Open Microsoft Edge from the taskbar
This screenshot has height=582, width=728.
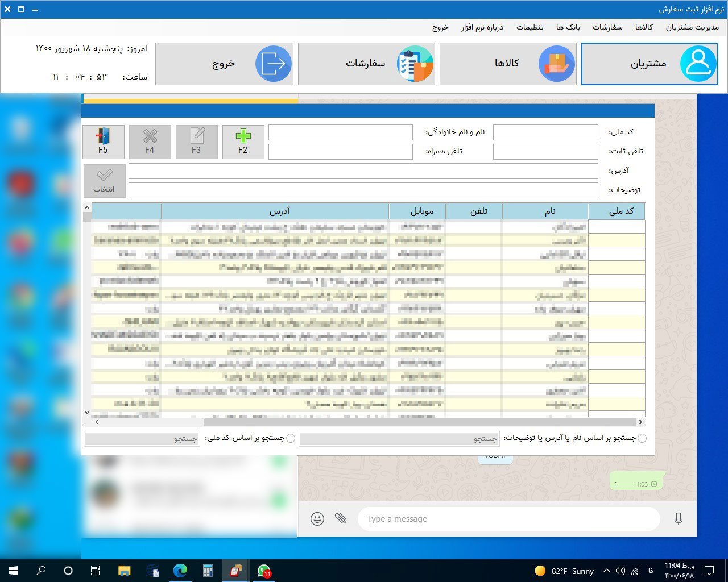[x=180, y=571]
